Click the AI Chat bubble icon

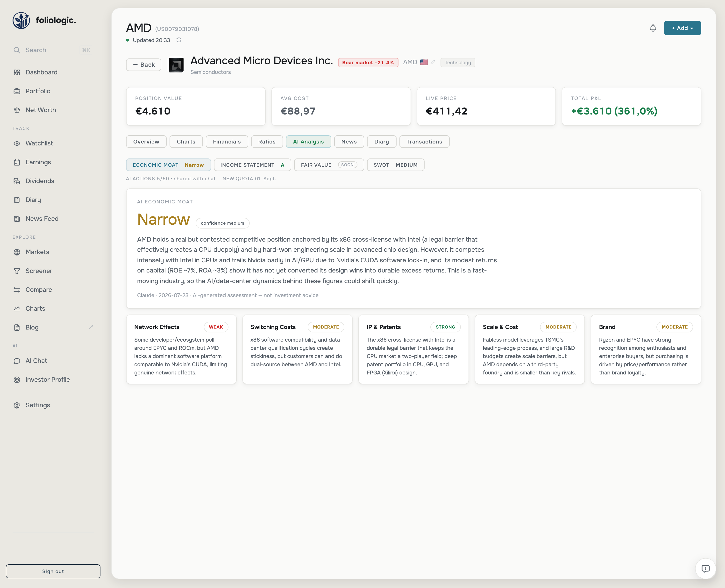pos(17,361)
